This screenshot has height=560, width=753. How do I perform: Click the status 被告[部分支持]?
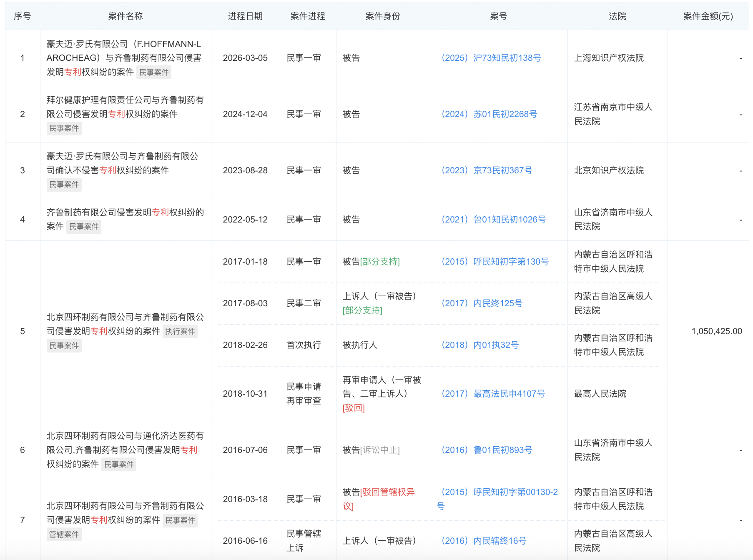point(371,262)
